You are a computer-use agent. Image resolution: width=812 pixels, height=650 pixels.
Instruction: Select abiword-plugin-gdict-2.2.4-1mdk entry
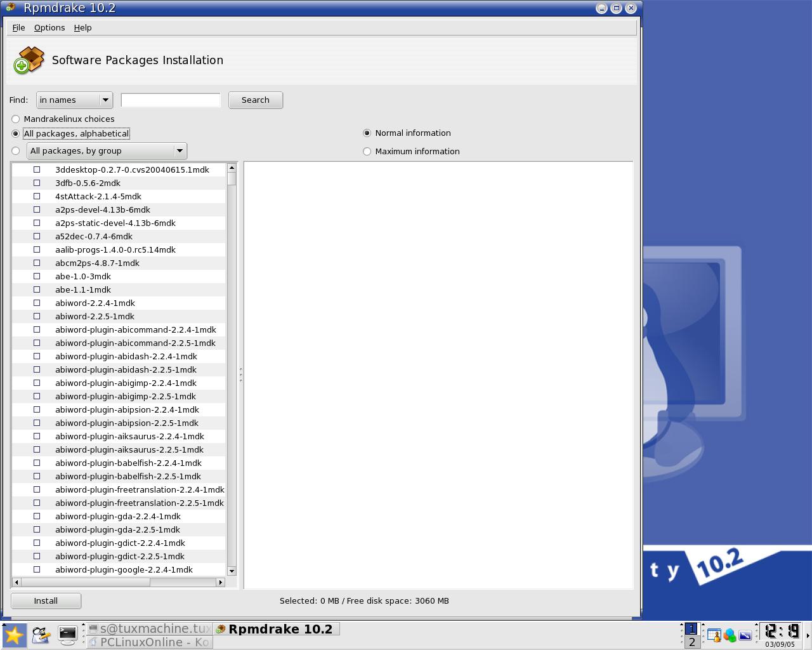120,543
